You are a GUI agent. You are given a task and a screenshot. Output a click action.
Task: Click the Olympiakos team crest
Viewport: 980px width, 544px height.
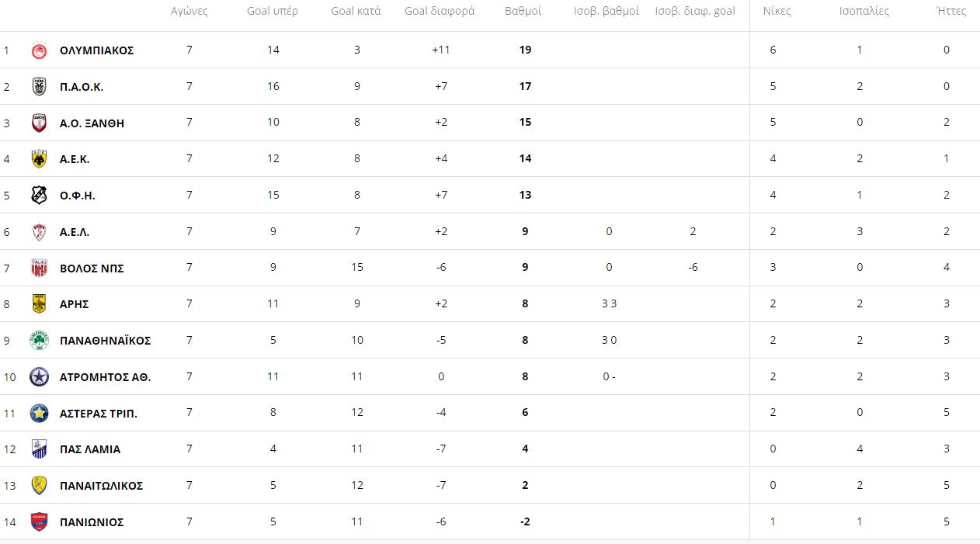39,50
